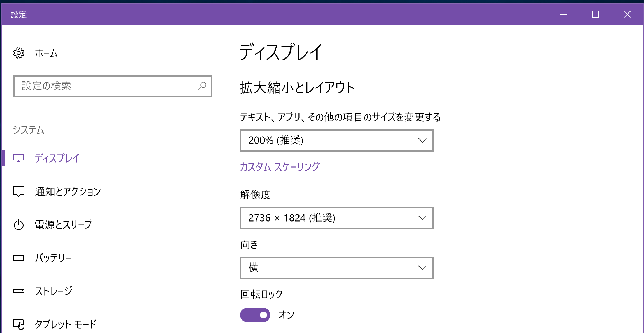Close the 設定 window
Image resolution: width=644 pixels, height=333 pixels.
coord(627,14)
